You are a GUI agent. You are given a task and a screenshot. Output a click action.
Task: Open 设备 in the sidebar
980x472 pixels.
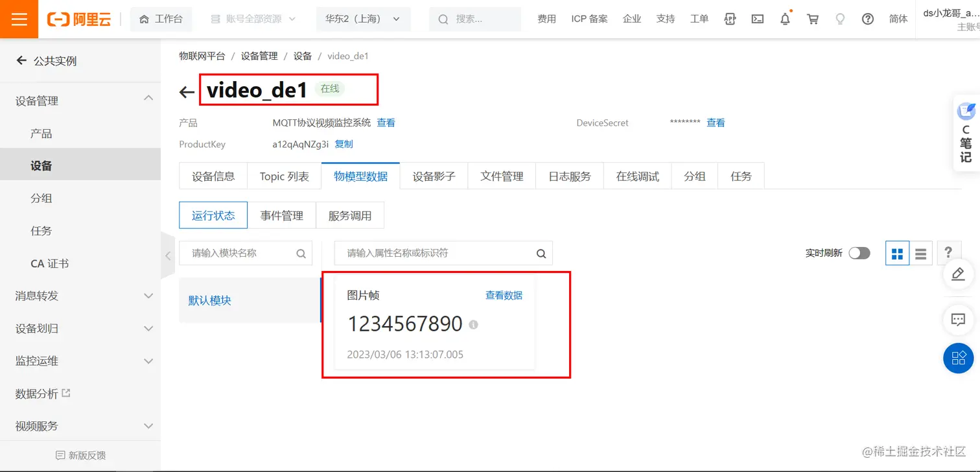pos(80,165)
